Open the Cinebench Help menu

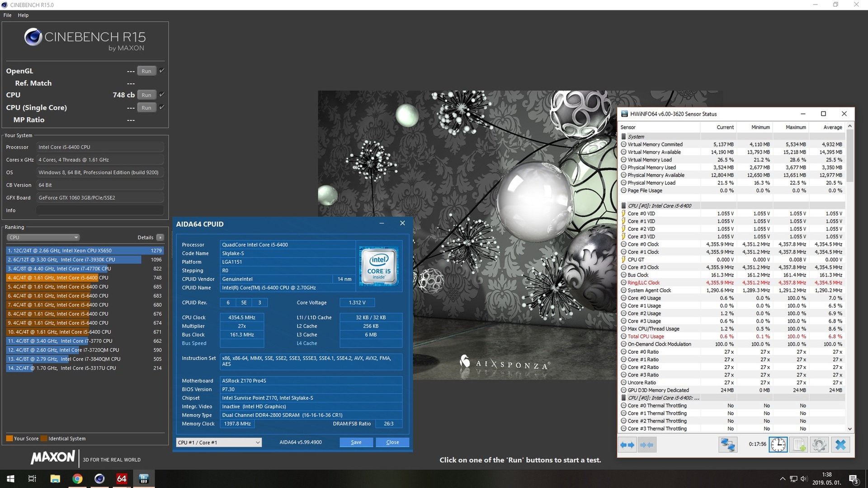click(23, 15)
